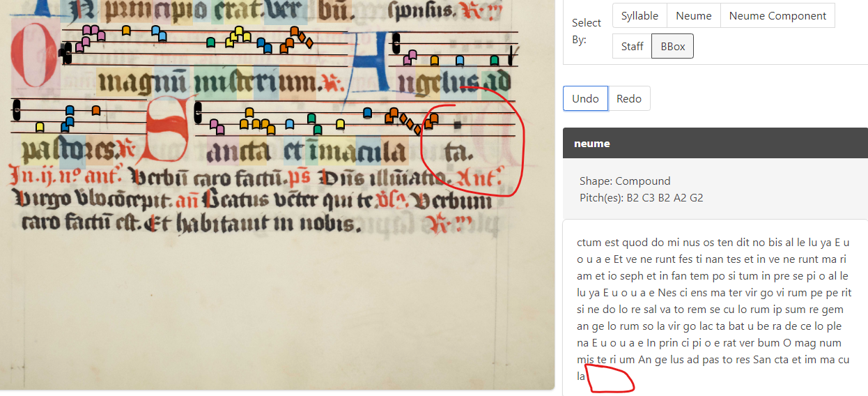Click the 'Pitch(es): B2 C3 B2 A2 G2' line
The height and width of the screenshot is (396, 868).
click(641, 198)
